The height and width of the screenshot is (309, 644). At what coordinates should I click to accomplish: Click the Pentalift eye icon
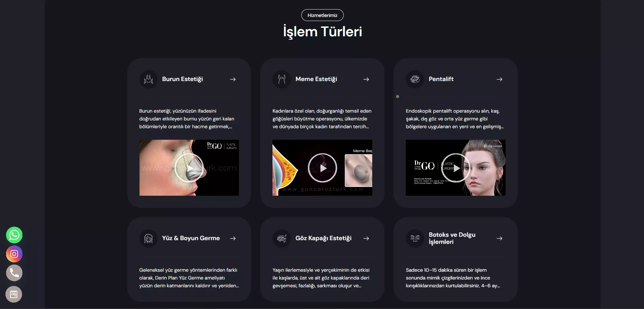[x=415, y=79]
